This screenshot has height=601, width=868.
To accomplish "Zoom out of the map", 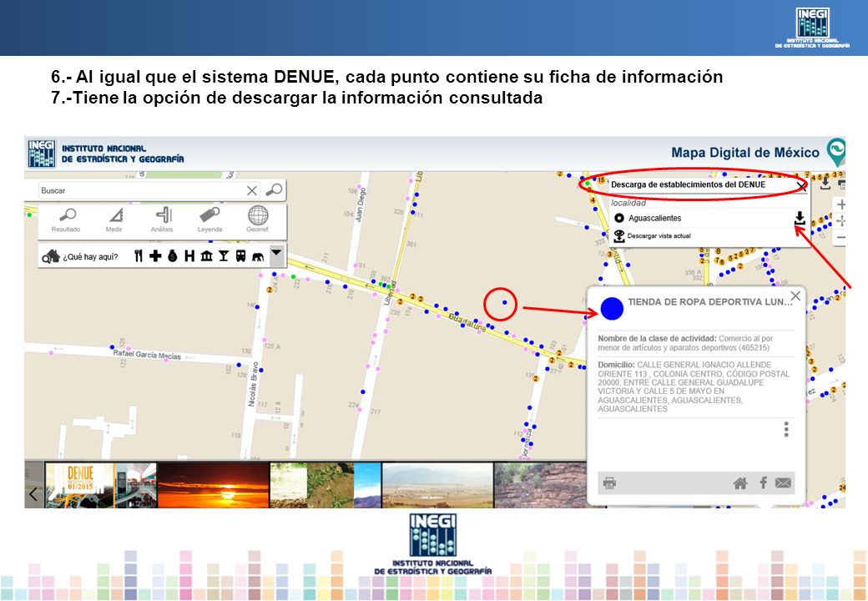I will (841, 238).
